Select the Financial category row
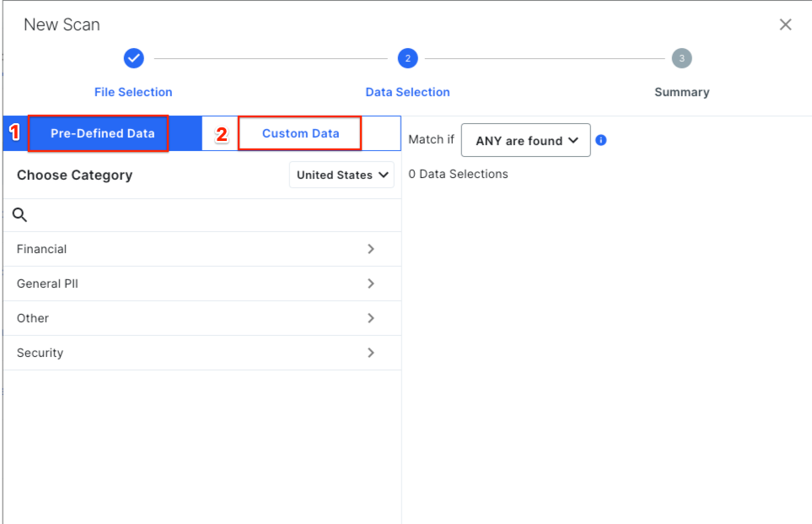This screenshot has width=812, height=524. click(x=169, y=249)
